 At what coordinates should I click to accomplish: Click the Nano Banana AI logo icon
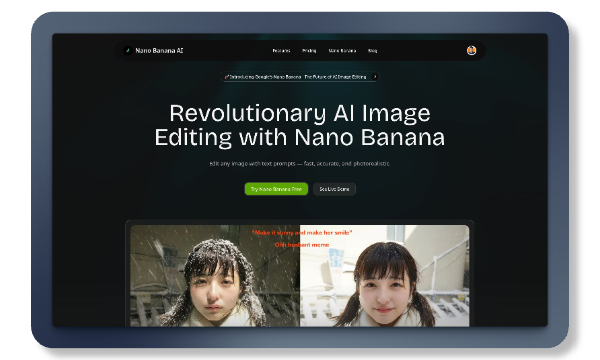[x=128, y=50]
